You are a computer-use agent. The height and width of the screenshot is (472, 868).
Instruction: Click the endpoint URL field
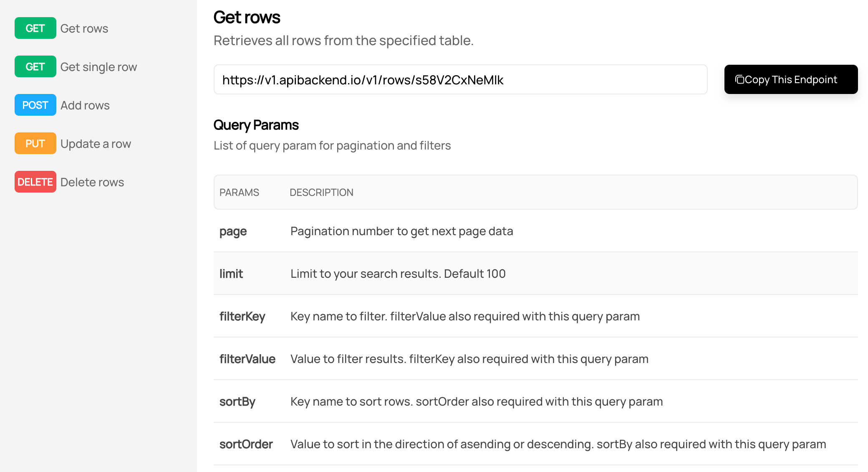(460, 79)
